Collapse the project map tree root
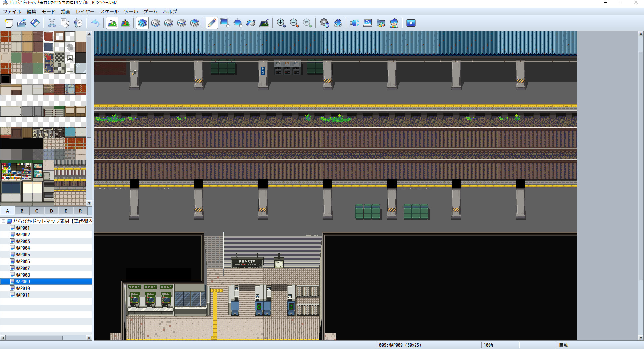The image size is (644, 349). [3, 221]
